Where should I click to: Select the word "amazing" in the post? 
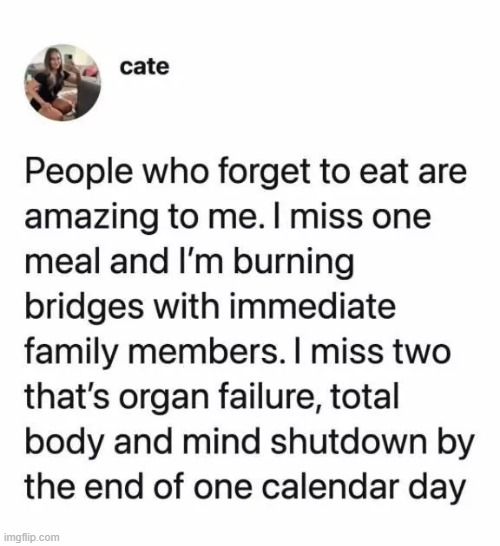coord(91,218)
